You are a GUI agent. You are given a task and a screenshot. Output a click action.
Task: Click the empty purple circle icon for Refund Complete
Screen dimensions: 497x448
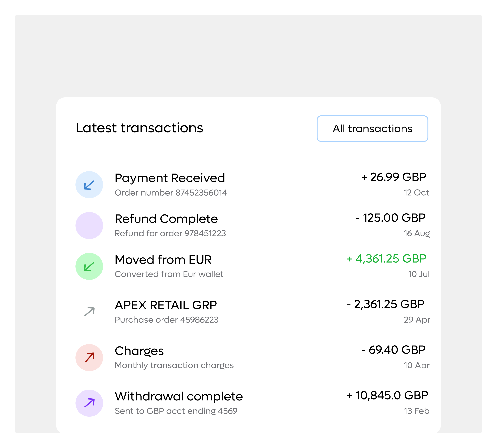pos(89,225)
